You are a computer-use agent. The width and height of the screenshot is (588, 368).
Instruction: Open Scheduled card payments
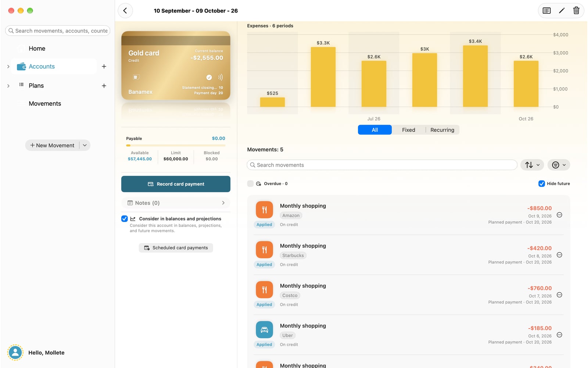(x=176, y=248)
